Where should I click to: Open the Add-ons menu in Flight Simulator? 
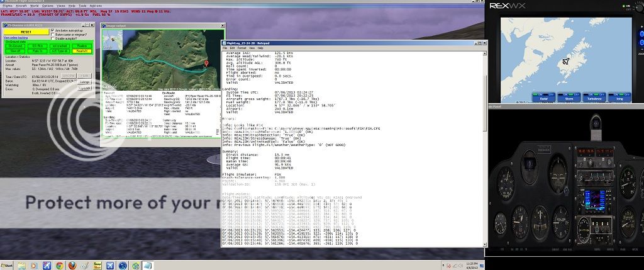click(x=96, y=6)
